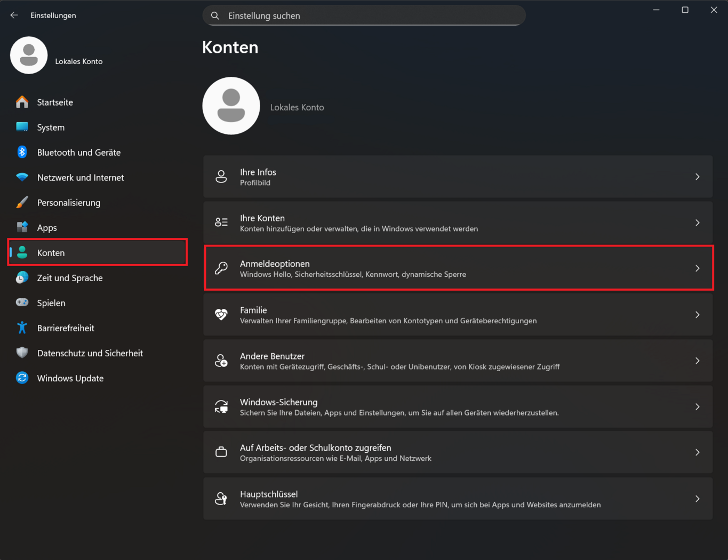728x560 pixels.
Task: Select System in the sidebar
Action: pos(51,127)
